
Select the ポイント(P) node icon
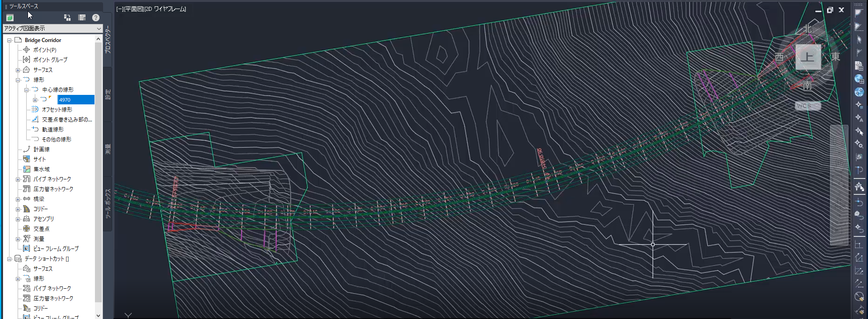point(27,50)
